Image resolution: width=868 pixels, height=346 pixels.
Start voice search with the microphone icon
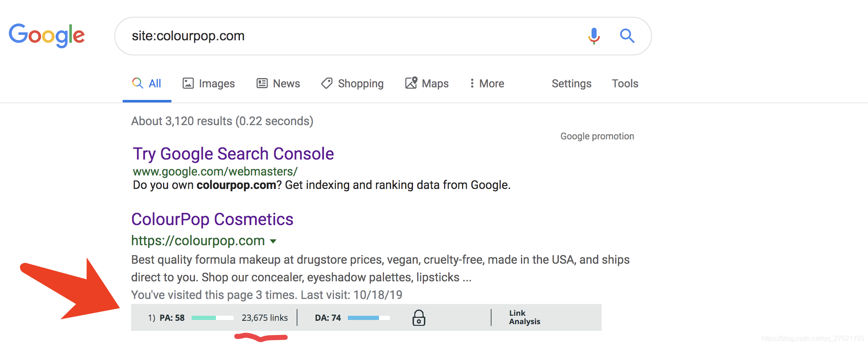[x=594, y=36]
